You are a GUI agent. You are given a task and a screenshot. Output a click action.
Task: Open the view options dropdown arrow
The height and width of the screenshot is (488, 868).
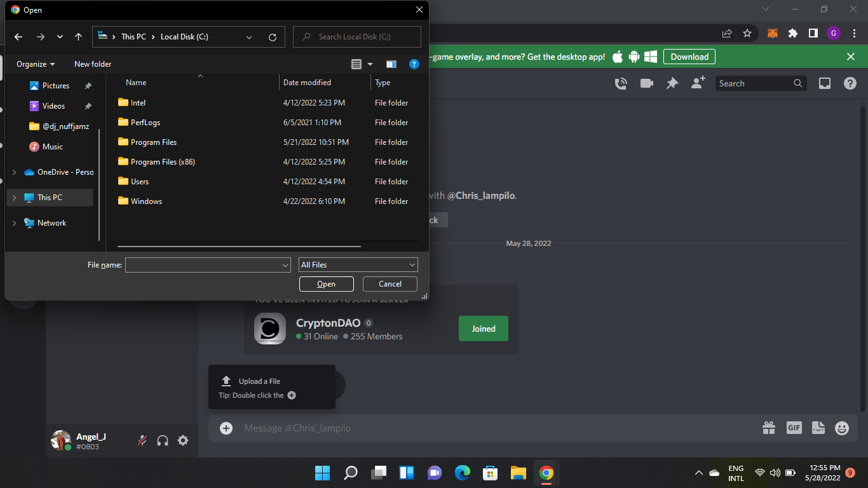pos(370,64)
